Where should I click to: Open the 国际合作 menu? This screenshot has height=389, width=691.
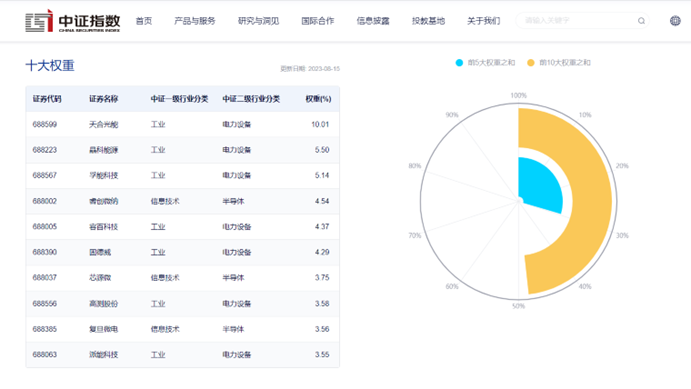tap(318, 21)
